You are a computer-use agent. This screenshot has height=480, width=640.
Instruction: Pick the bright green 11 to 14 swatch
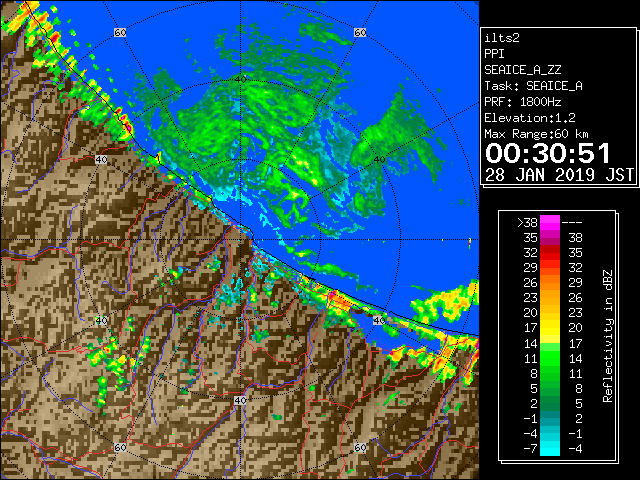point(550,358)
